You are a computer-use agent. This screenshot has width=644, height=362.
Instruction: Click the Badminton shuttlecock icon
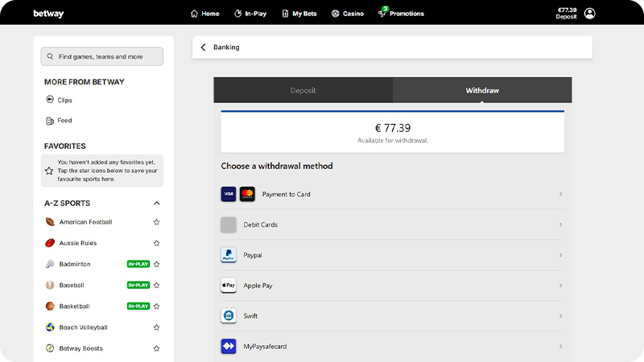(50, 264)
